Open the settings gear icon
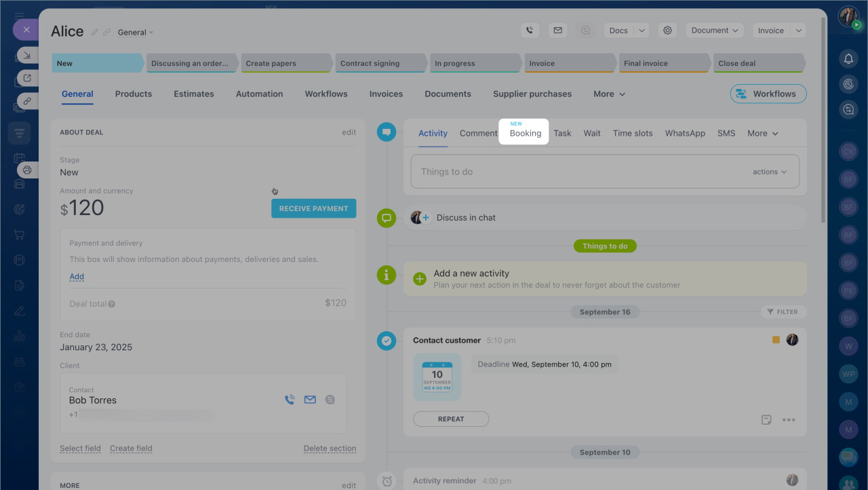Viewport: 868px width, 490px height. [668, 31]
